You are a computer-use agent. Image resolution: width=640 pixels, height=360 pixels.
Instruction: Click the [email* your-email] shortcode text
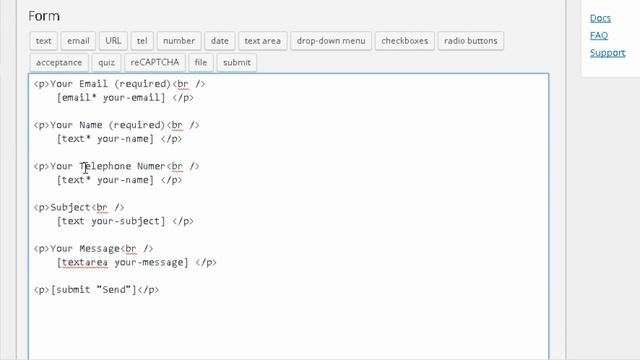pos(111,98)
